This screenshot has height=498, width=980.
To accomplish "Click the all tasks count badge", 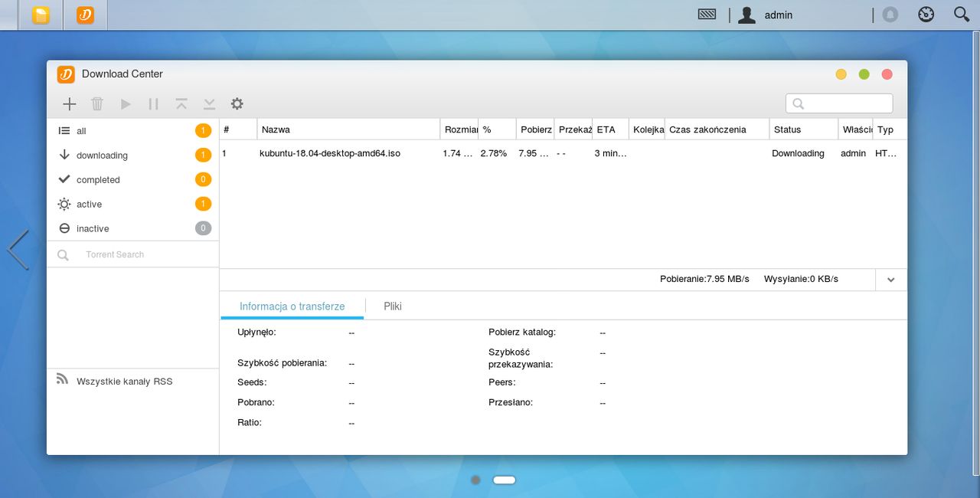I will point(203,131).
